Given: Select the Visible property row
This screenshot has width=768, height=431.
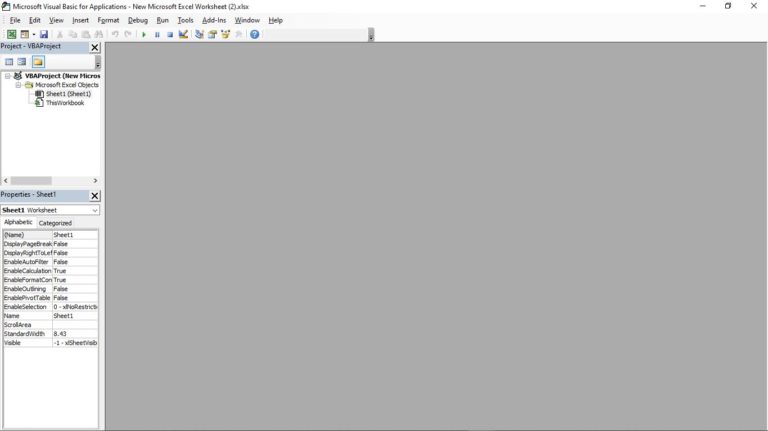Looking at the screenshot, I should click(50, 343).
